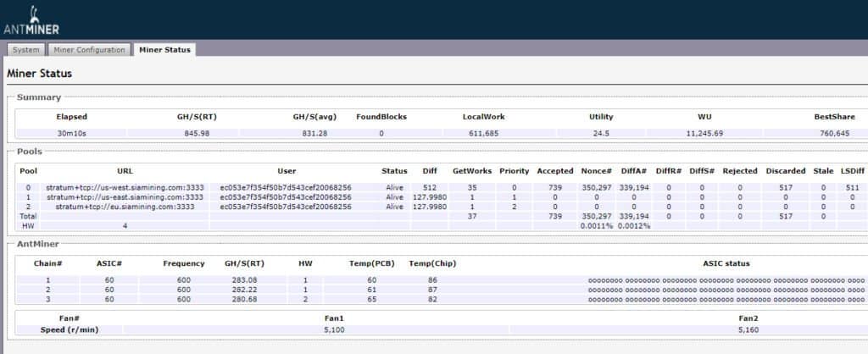The height and width of the screenshot is (354, 868).
Task: Click elapsed value 30m10s
Action: (x=71, y=133)
